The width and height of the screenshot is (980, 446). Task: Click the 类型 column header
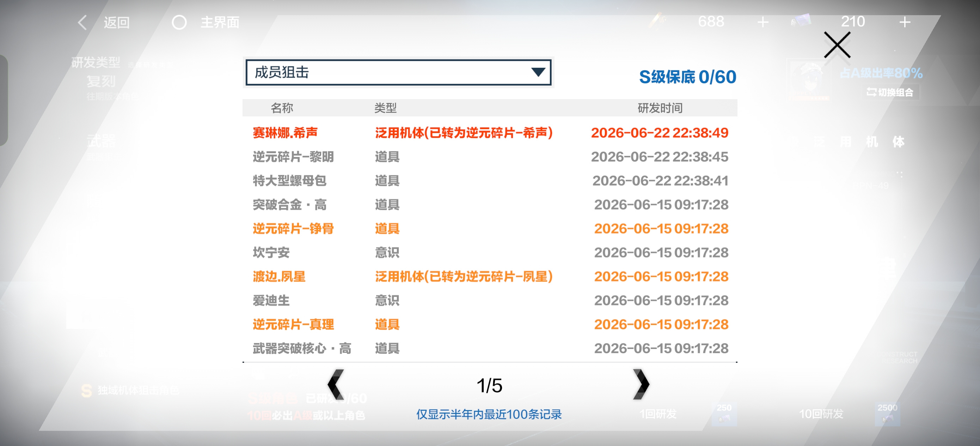tap(385, 108)
